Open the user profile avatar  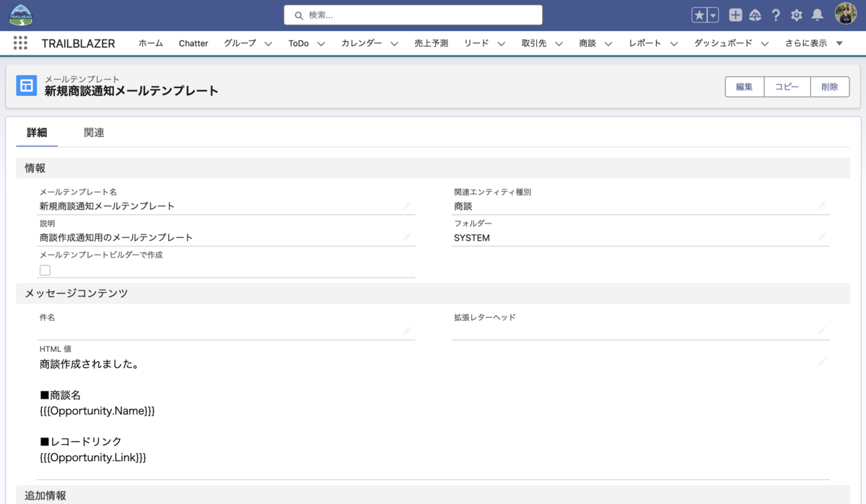(846, 14)
